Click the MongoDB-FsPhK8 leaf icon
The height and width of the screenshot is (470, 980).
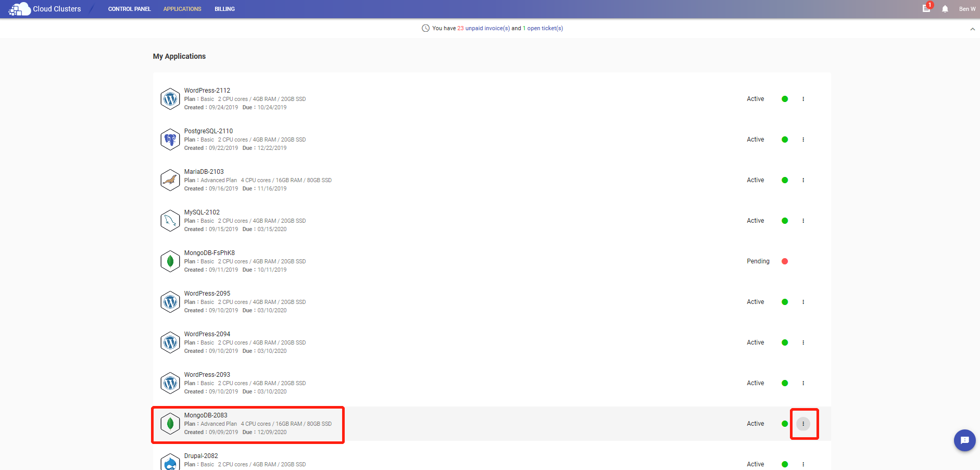point(170,261)
